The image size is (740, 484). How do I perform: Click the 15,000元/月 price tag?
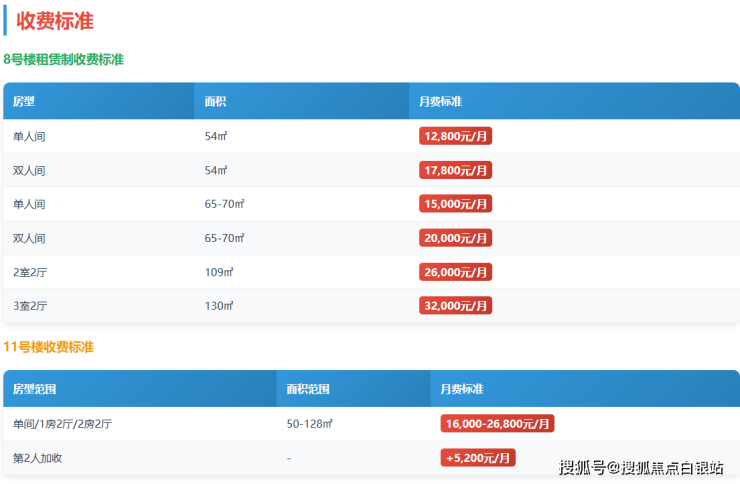(455, 204)
